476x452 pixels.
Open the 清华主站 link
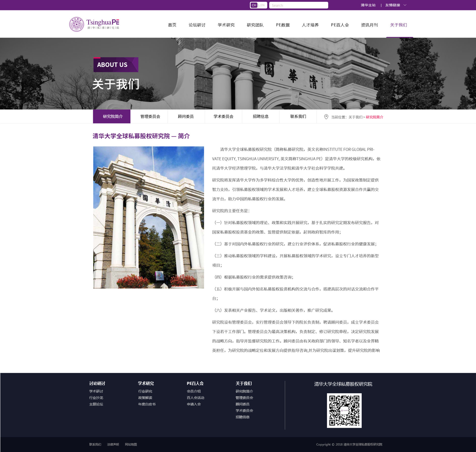pyautogui.click(x=368, y=5)
